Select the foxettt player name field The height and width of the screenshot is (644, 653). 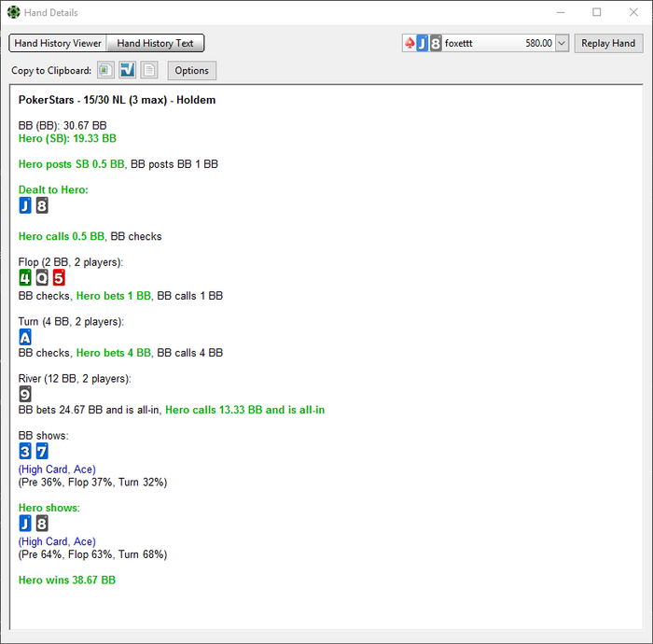459,43
